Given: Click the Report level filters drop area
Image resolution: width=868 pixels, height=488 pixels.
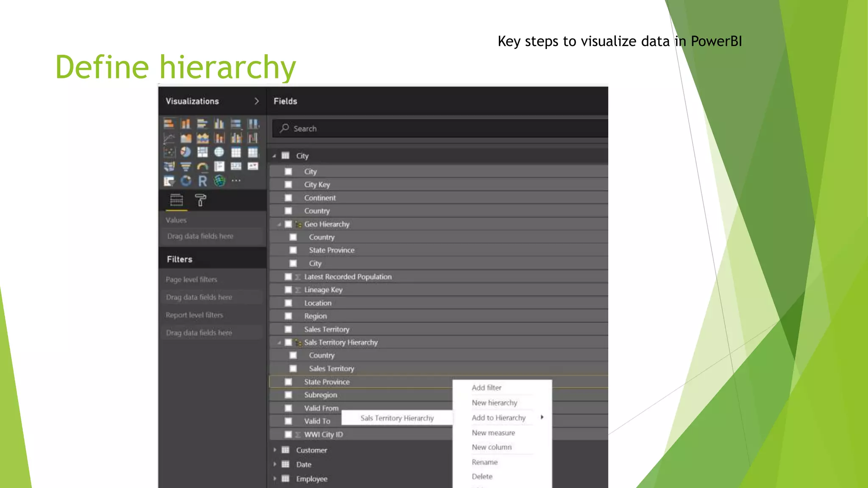Looking at the screenshot, I should tap(212, 333).
